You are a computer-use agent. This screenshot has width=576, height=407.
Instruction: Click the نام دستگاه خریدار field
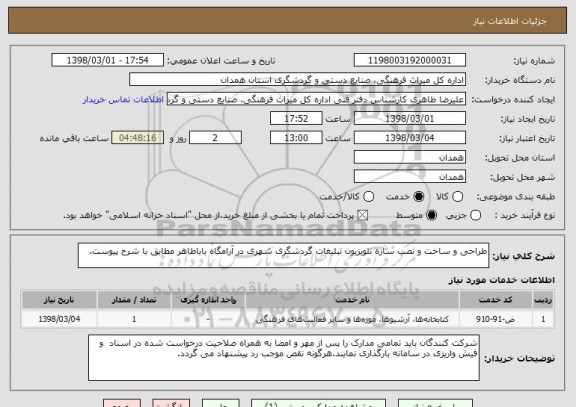coord(298,80)
